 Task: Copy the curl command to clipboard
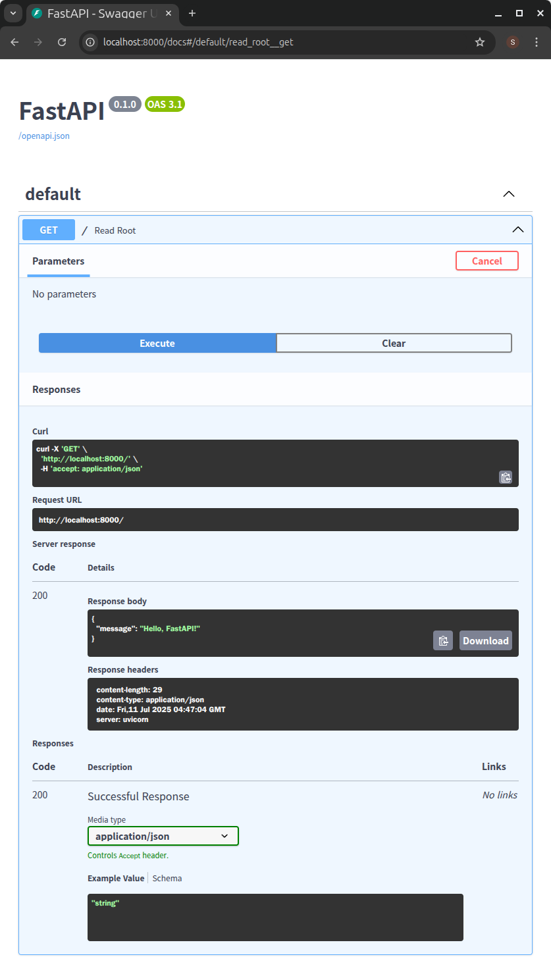[x=506, y=477]
